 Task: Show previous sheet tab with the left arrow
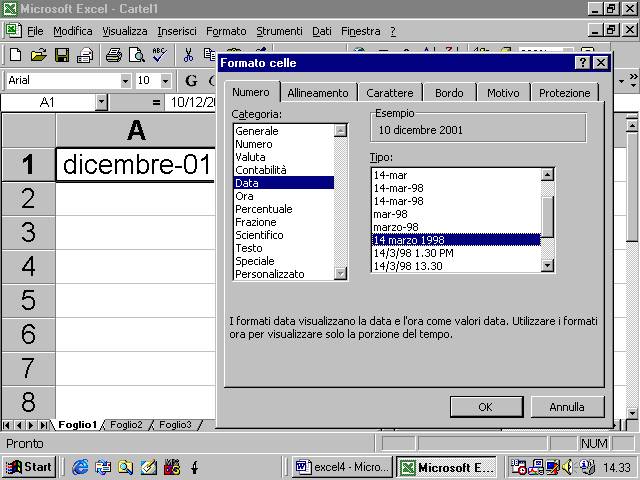(x=19, y=425)
